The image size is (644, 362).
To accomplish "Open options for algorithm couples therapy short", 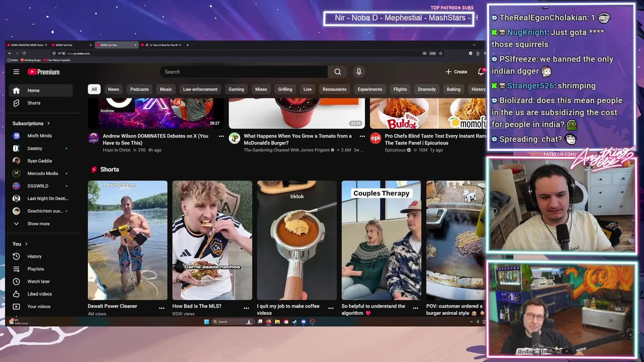I will pyautogui.click(x=416, y=308).
